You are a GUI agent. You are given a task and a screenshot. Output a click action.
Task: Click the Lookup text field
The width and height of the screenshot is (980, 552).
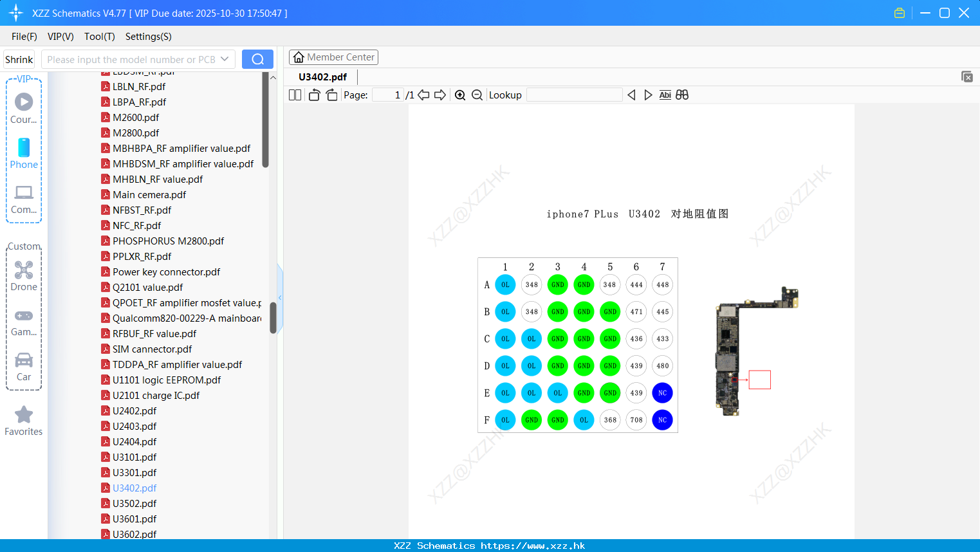575,95
